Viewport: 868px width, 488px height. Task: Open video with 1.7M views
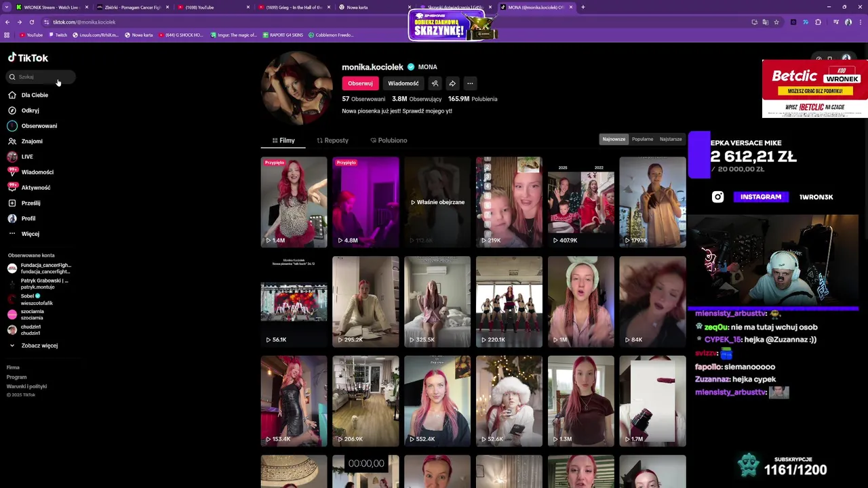(652, 401)
